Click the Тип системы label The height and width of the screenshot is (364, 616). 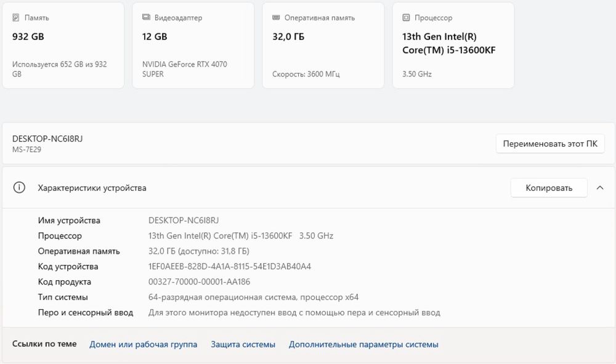pyautogui.click(x=63, y=297)
